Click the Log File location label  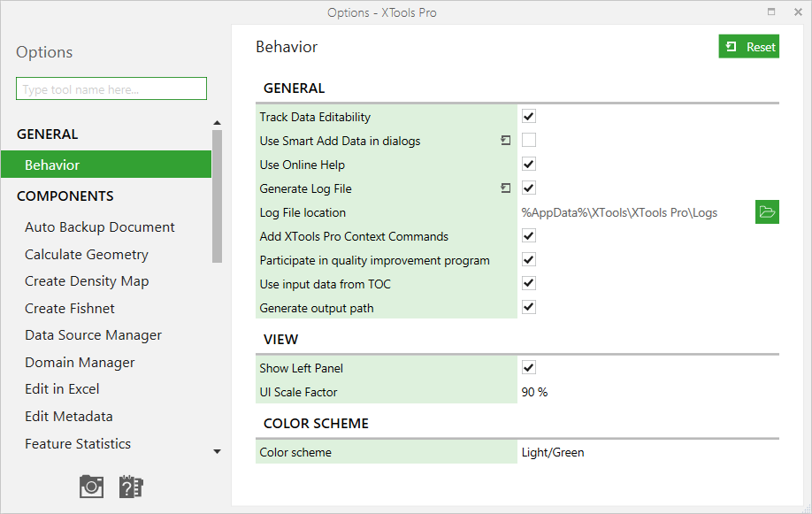(x=303, y=212)
